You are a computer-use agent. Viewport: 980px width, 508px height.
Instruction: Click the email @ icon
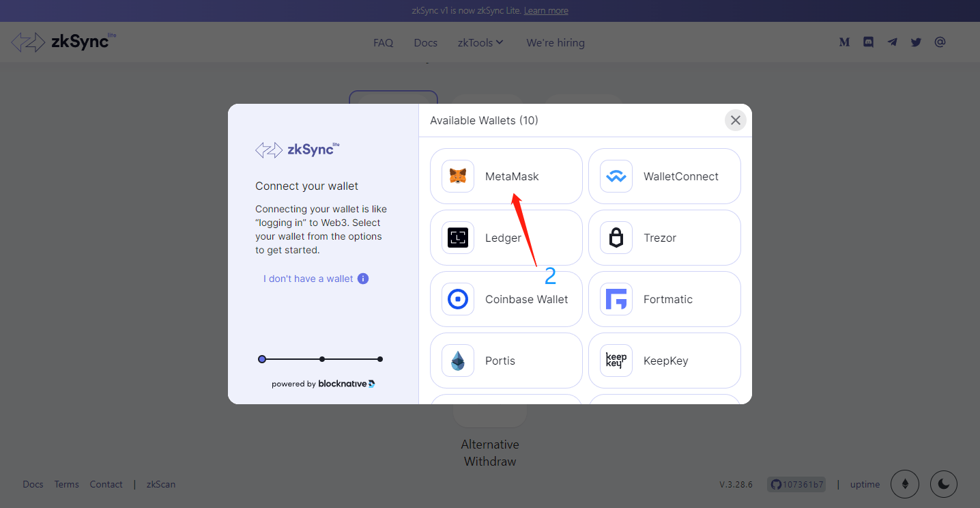coord(940,42)
